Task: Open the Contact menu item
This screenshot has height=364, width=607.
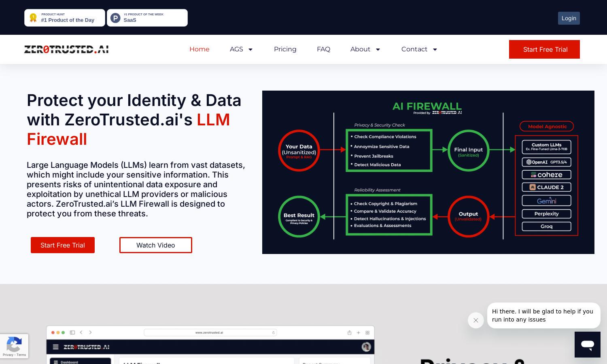Action: tap(414, 49)
